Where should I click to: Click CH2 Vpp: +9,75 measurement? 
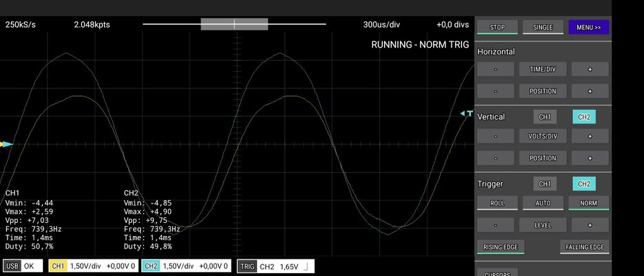pyautogui.click(x=145, y=221)
